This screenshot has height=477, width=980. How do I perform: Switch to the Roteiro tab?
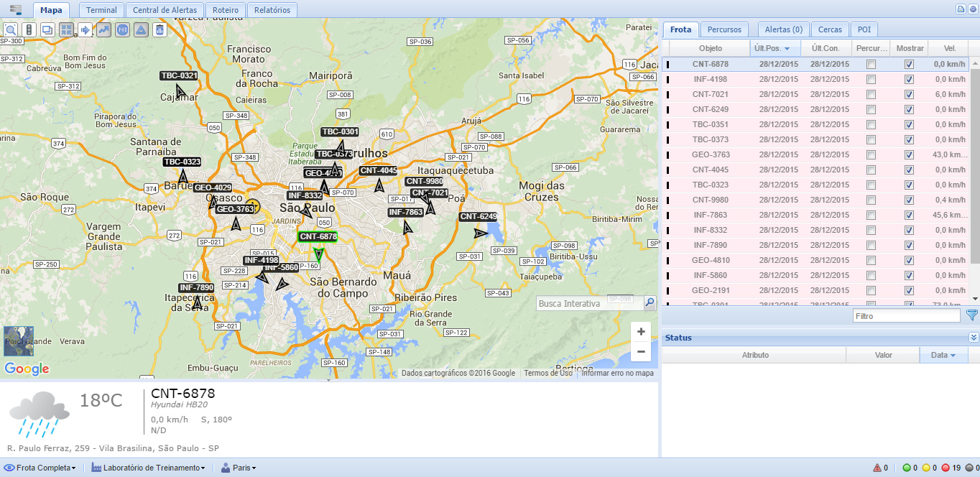(x=226, y=10)
